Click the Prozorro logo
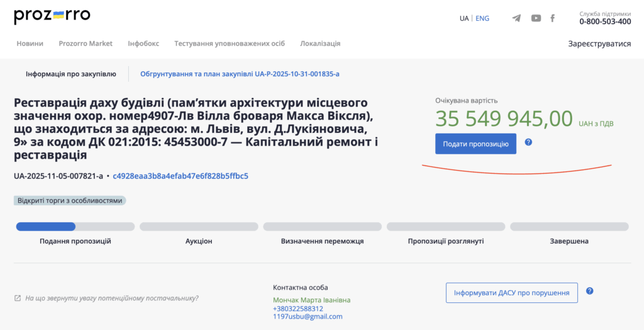644x330 pixels. pos(52,15)
